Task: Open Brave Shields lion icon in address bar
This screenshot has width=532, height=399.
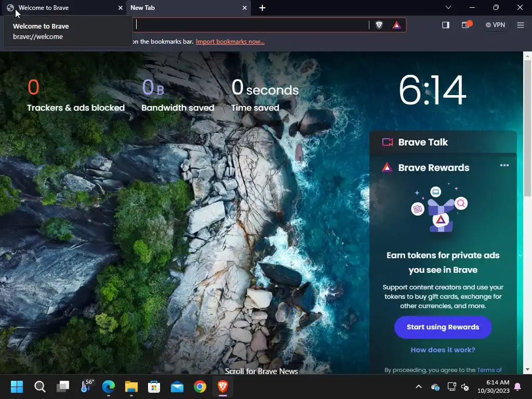Action: point(379,25)
